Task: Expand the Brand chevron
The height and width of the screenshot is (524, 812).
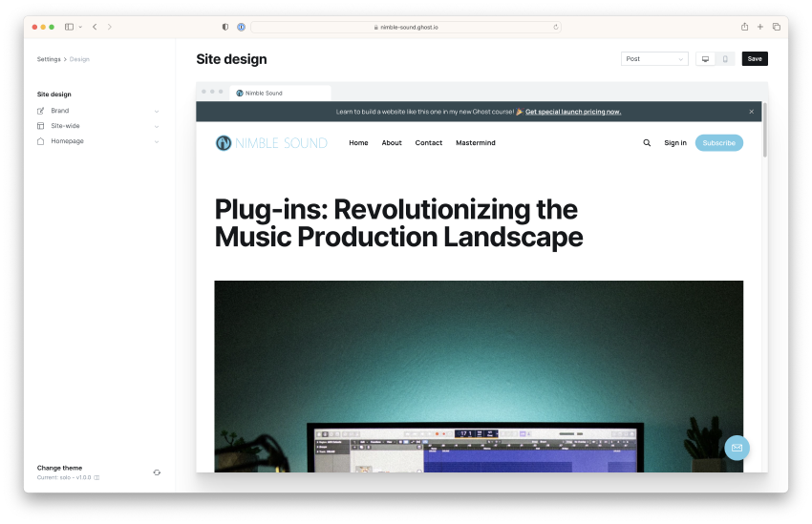Action: 157,112
